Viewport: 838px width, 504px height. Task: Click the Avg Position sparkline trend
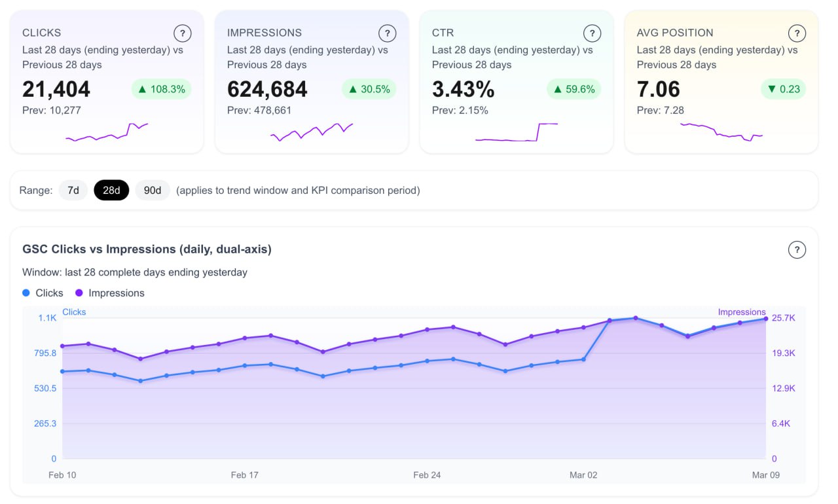(x=721, y=132)
